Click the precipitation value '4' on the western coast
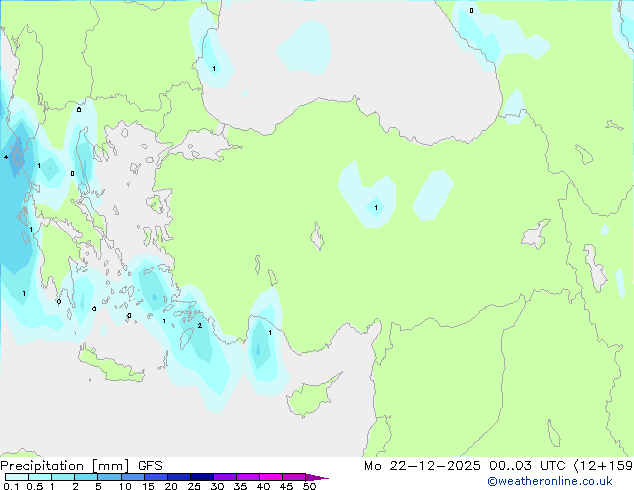 pos(6,157)
